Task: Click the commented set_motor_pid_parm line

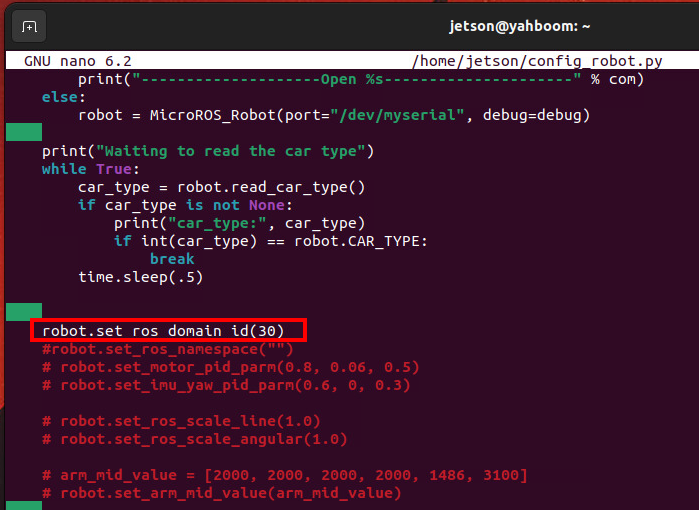Action: [230, 367]
